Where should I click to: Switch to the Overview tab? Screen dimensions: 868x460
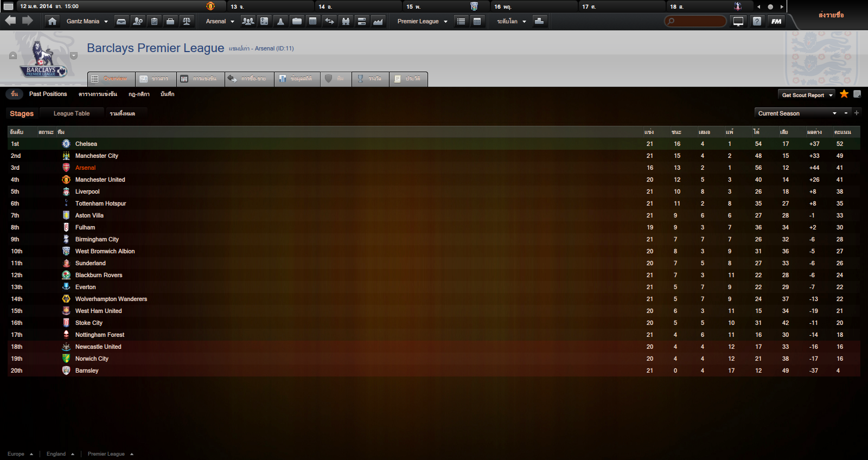pyautogui.click(x=111, y=79)
